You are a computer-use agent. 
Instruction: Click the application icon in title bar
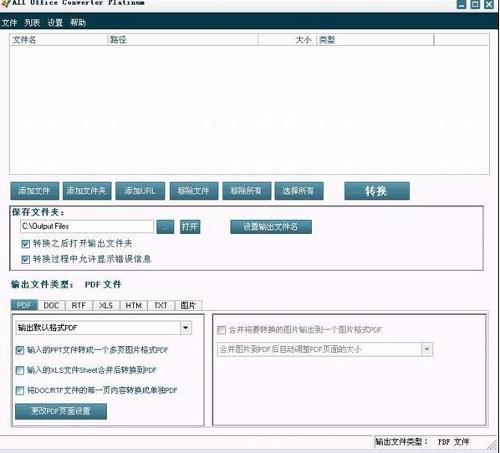tap(6, 3)
